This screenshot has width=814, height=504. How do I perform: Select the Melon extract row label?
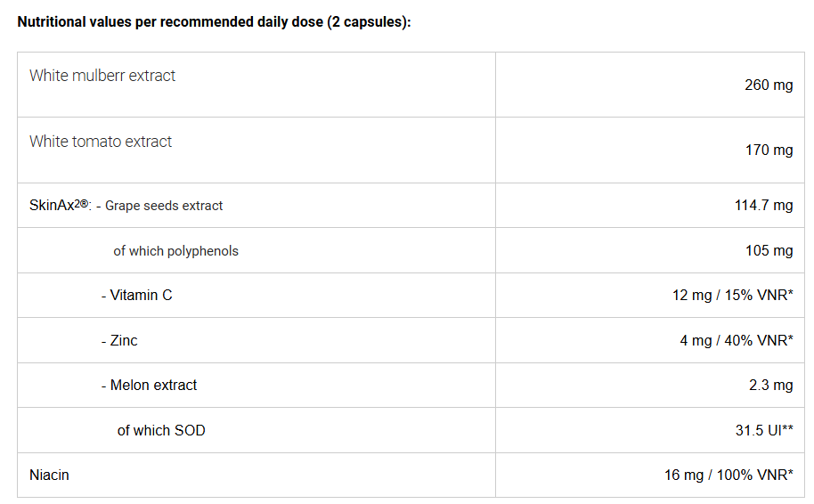[x=149, y=386]
